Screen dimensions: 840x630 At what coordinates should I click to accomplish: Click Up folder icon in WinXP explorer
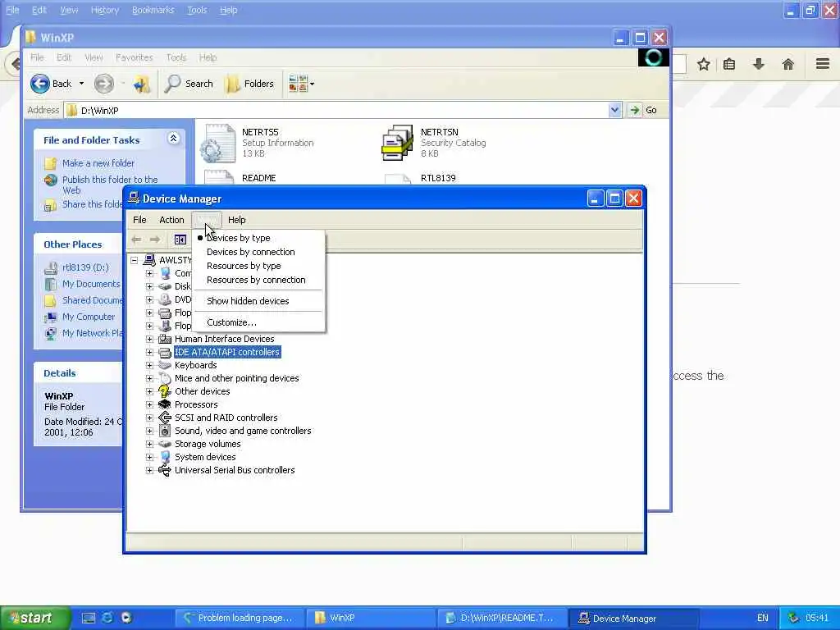142,84
